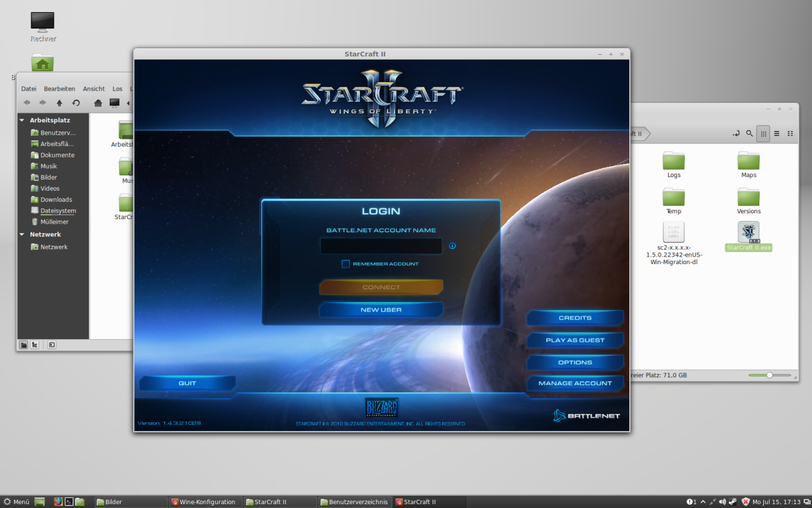Image resolution: width=812 pixels, height=508 pixels.
Task: Open the Ansicht menu
Action: click(x=94, y=89)
